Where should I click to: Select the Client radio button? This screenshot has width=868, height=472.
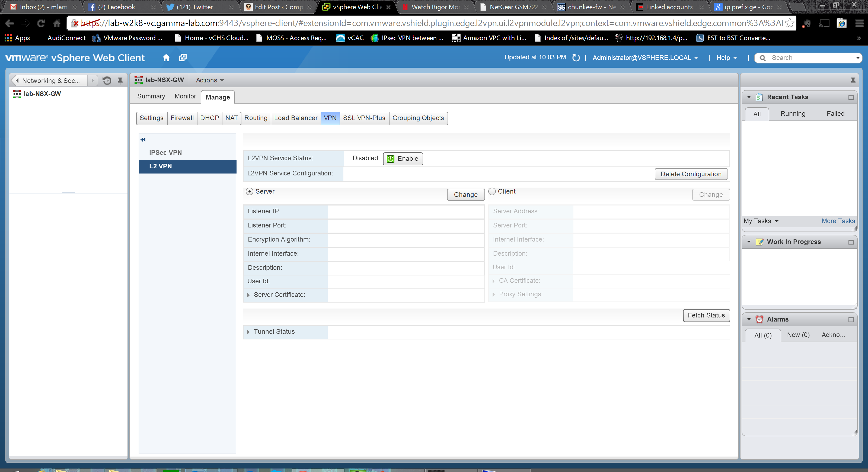[x=492, y=192]
